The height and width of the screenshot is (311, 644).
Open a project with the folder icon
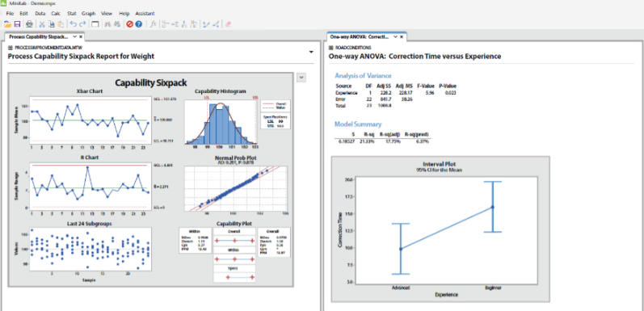click(7, 24)
